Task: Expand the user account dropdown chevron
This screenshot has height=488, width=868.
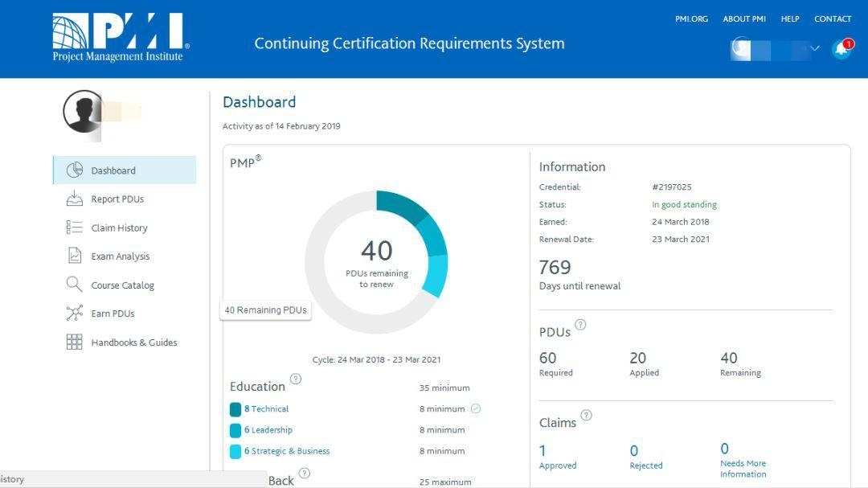Action: [x=814, y=49]
